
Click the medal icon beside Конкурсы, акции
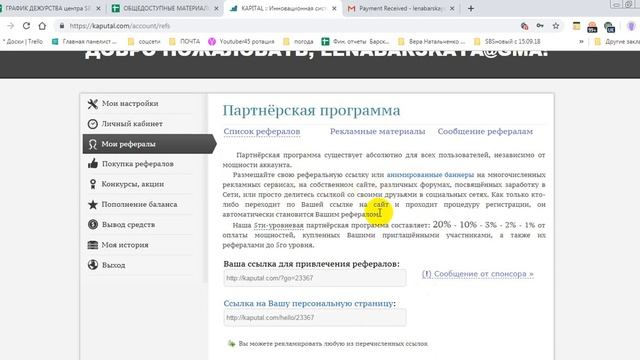pyautogui.click(x=93, y=184)
